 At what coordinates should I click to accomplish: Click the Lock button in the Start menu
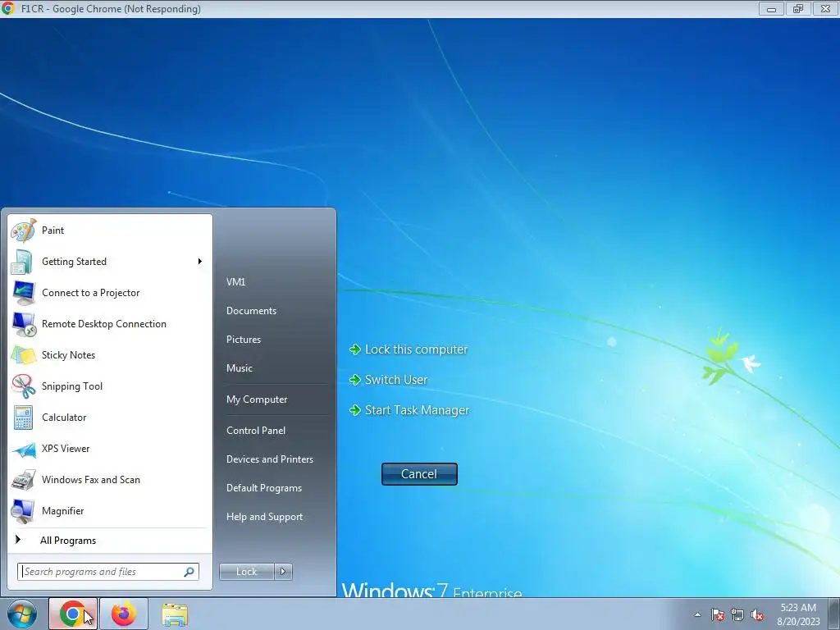[246, 572]
